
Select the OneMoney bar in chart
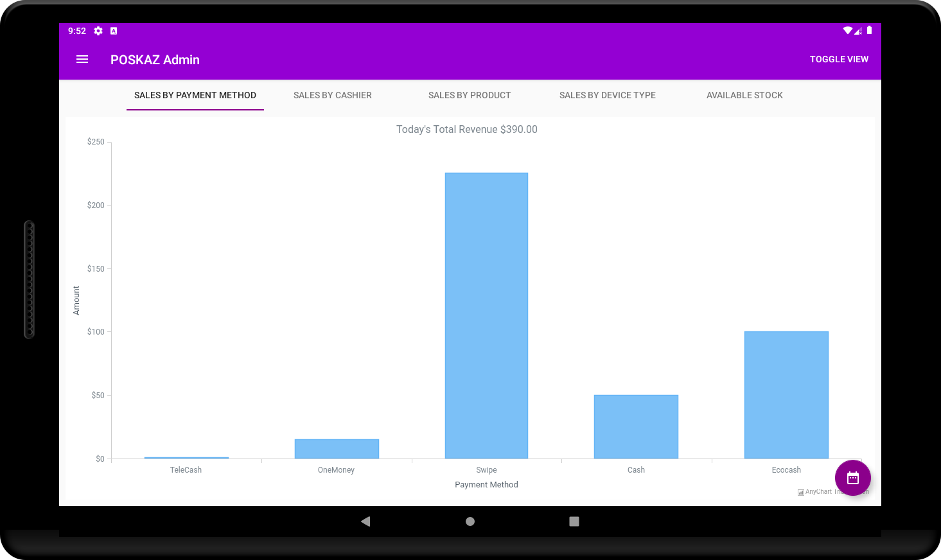tap(337, 449)
